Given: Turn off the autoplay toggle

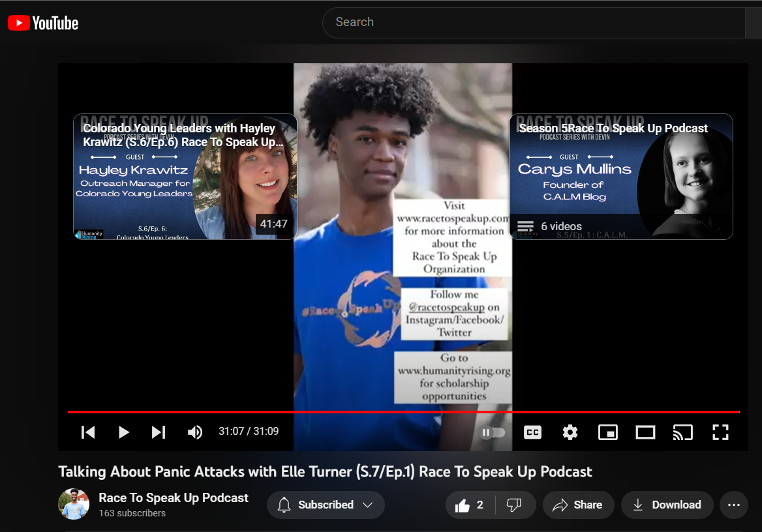Looking at the screenshot, I should [492, 432].
